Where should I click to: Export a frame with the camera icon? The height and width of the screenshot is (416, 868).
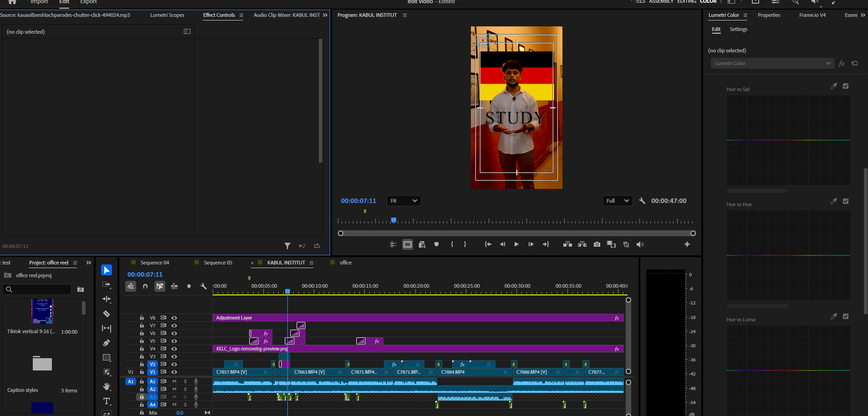(x=597, y=244)
